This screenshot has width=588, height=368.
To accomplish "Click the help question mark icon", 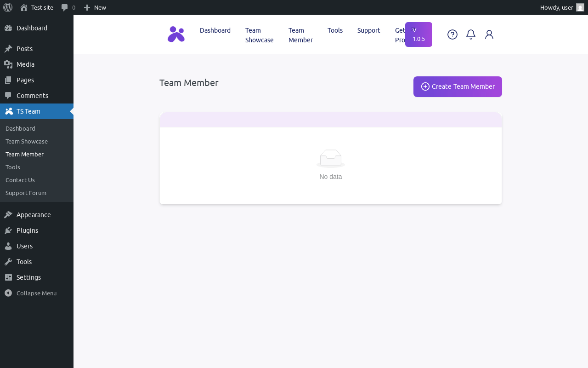I will pyautogui.click(x=452, y=34).
